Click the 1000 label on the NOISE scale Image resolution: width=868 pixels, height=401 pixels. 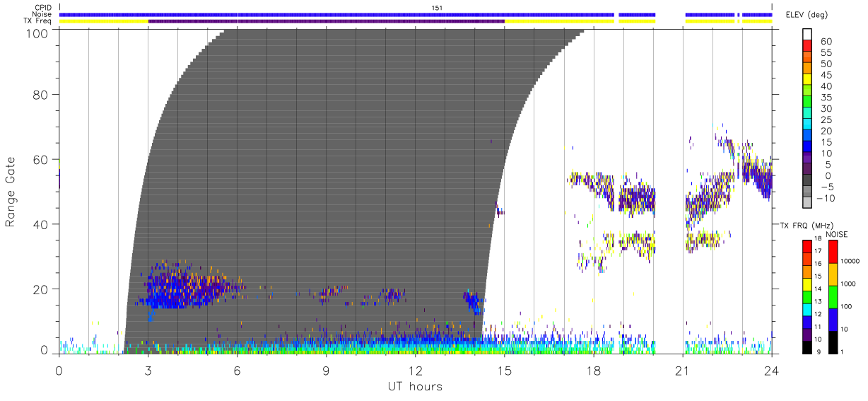(849, 284)
